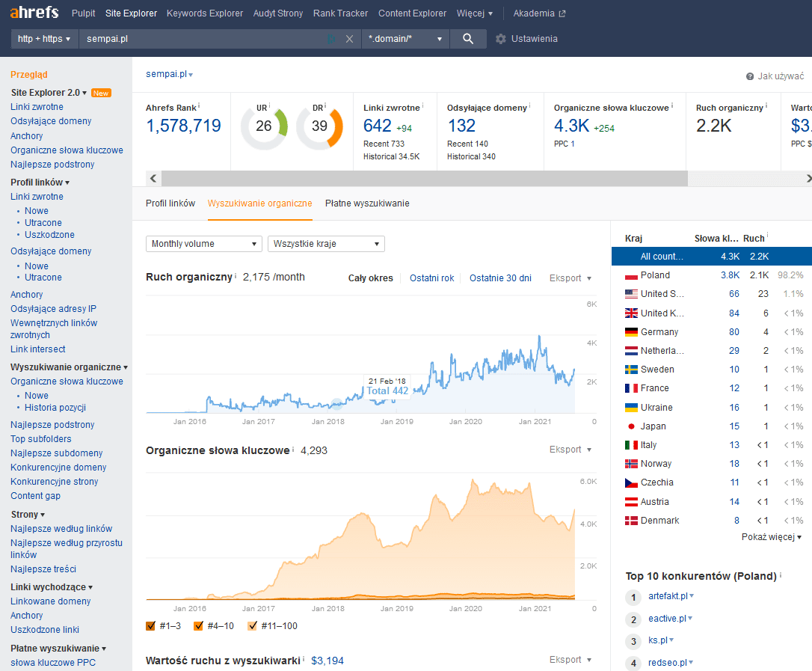Click the Japan flag icon
The image size is (812, 671).
coord(631,426)
